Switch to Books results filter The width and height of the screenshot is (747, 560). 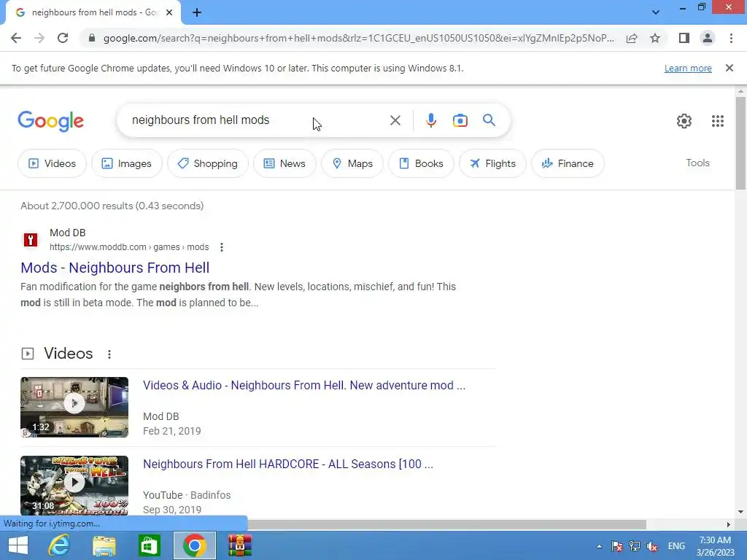coord(421,163)
